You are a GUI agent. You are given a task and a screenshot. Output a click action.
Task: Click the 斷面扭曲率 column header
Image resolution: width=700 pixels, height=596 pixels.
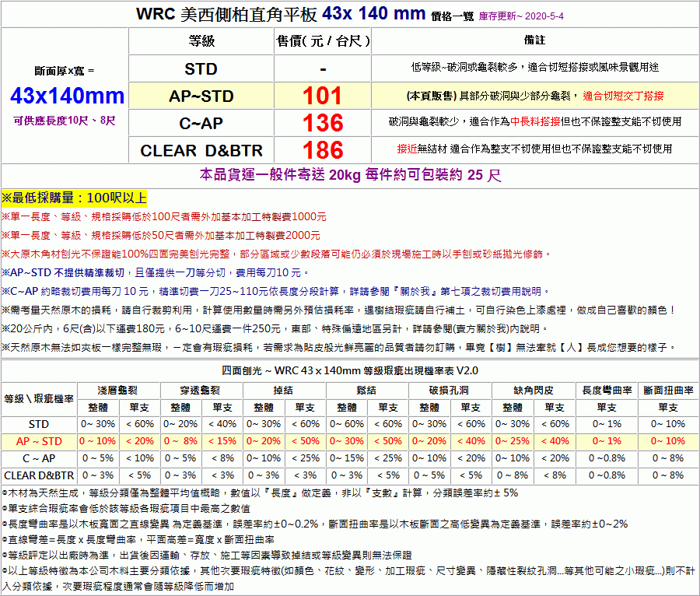pos(668,390)
